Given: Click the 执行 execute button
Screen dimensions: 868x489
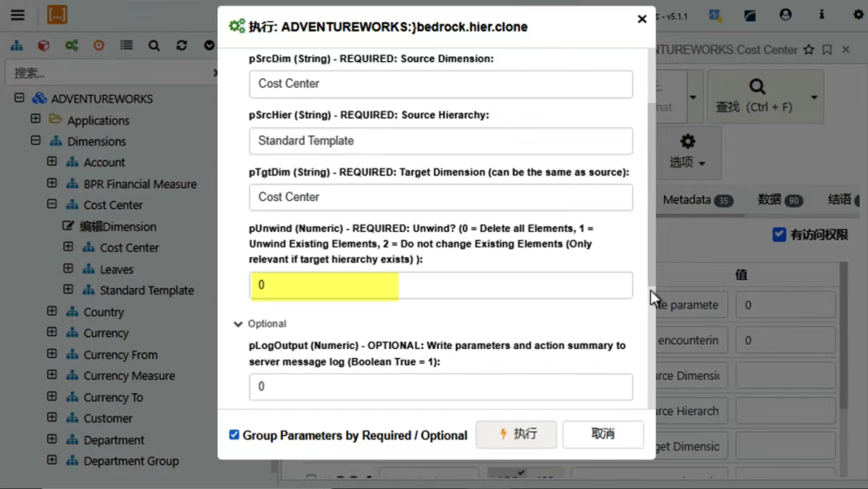Looking at the screenshot, I should coord(517,434).
